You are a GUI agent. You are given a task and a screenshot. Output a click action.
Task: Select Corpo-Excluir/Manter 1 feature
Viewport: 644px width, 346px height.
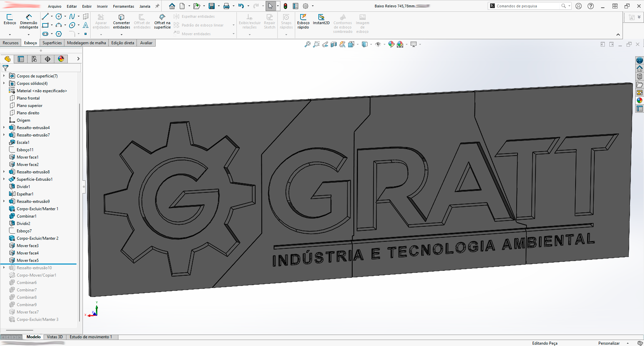(37, 209)
